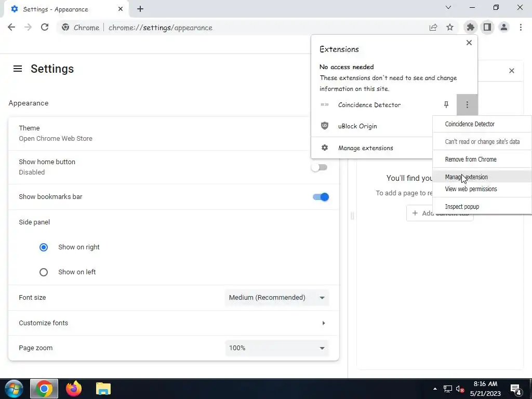Bookmark this page with the star icon
This screenshot has height=399, width=532.
(450, 28)
